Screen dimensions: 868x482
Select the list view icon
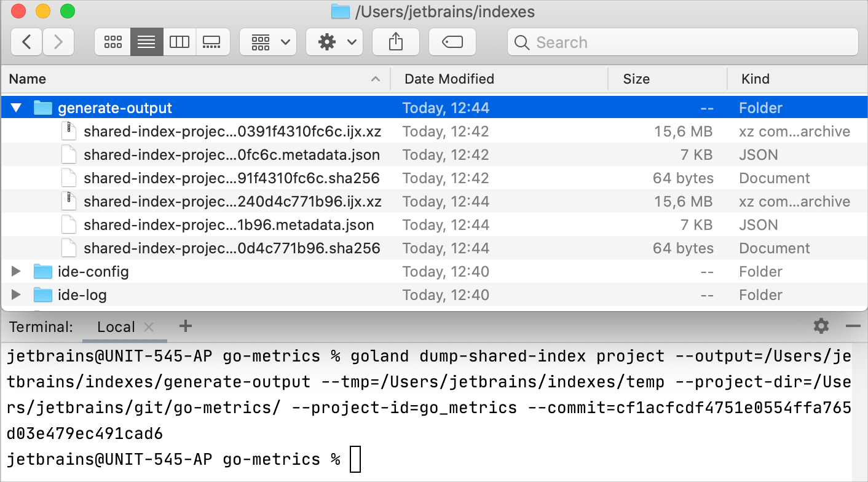coord(146,41)
